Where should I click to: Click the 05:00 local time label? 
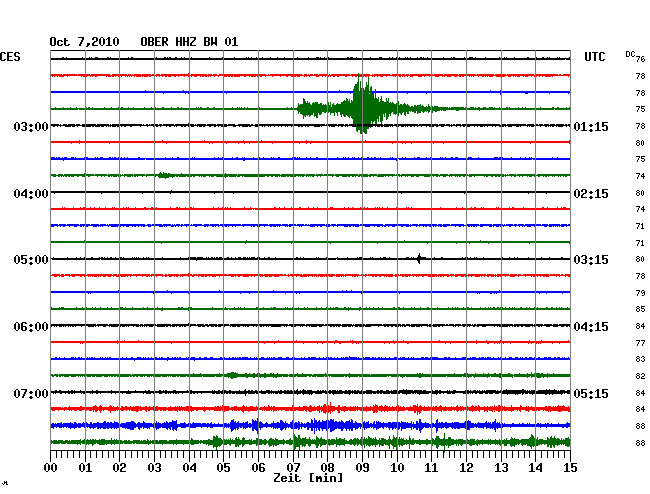[x=31, y=260]
